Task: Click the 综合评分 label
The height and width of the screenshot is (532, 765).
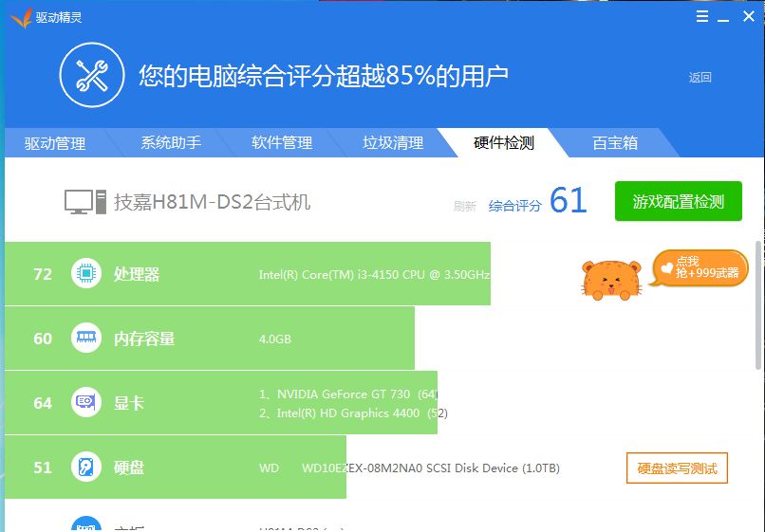Action: click(515, 206)
